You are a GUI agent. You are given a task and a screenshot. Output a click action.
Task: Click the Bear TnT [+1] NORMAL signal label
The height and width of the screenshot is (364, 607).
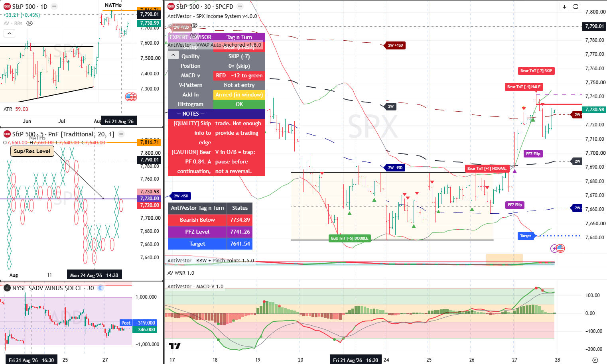click(487, 168)
